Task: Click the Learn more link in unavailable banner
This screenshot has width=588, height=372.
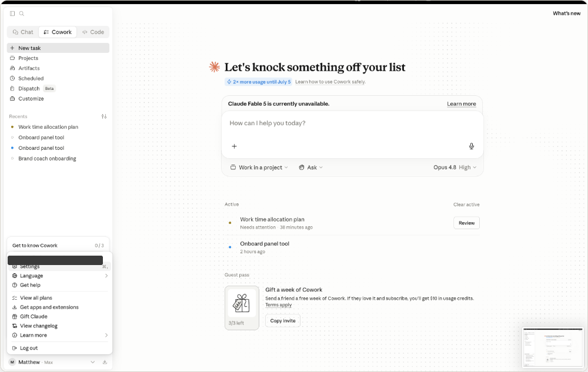Action: tap(461, 104)
